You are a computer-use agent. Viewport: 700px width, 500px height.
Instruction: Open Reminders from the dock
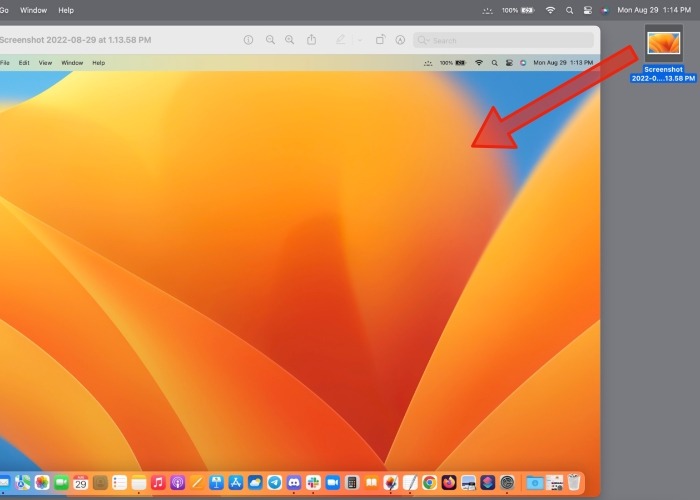[120, 483]
